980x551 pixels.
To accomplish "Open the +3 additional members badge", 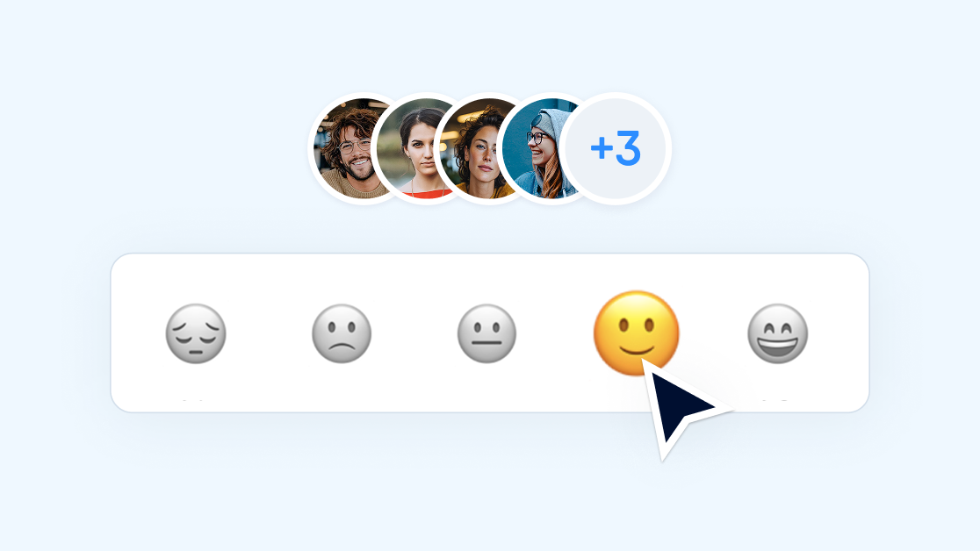I will [x=616, y=148].
